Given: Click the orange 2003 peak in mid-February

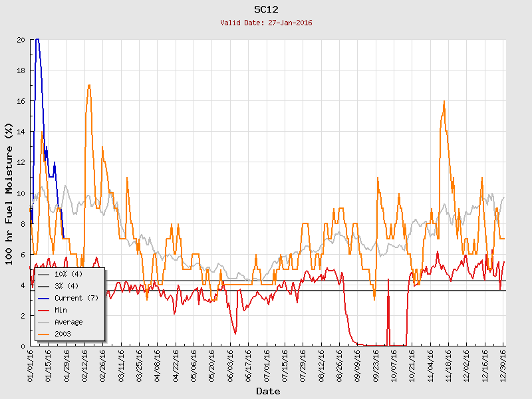Looking at the screenshot, I should (x=88, y=86).
